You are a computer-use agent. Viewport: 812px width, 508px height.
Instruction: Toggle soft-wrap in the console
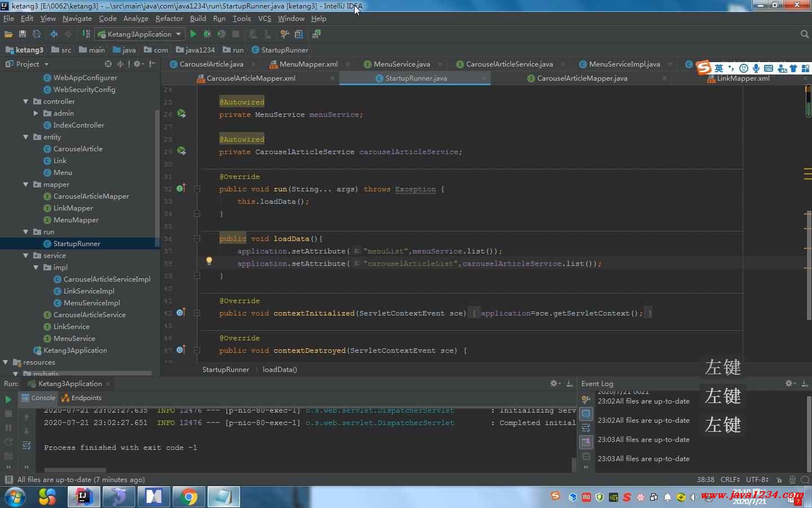tap(26, 445)
